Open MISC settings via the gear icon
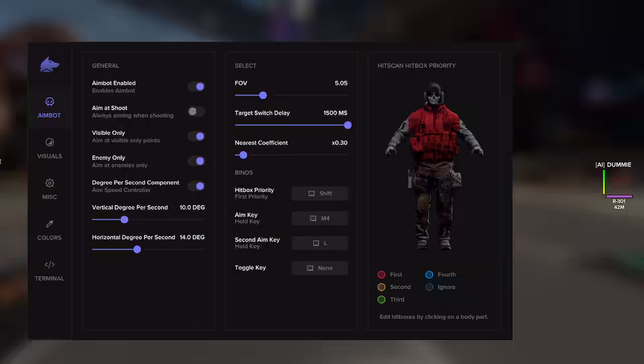 49,183
